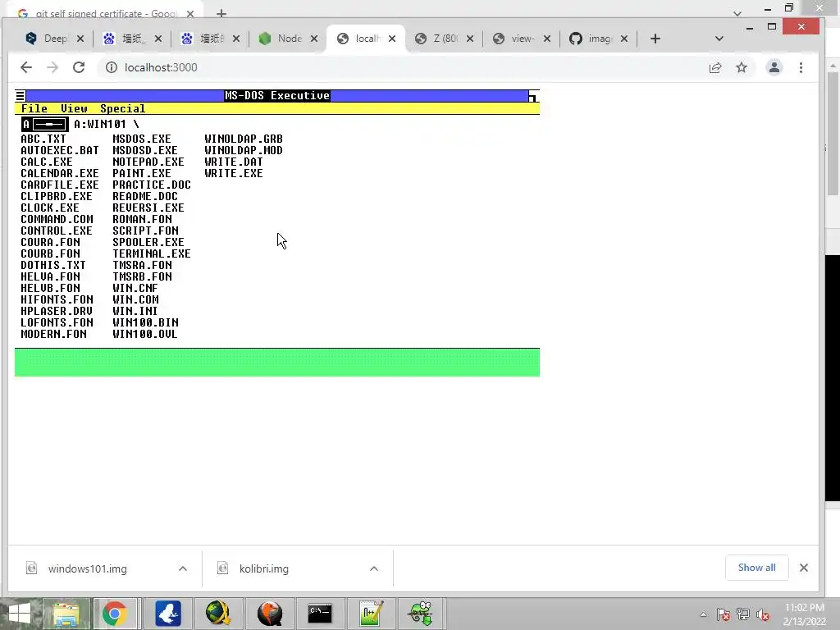The image size is (840, 630).
Task: Select PAINT.EXE file entry
Action: pos(142,174)
